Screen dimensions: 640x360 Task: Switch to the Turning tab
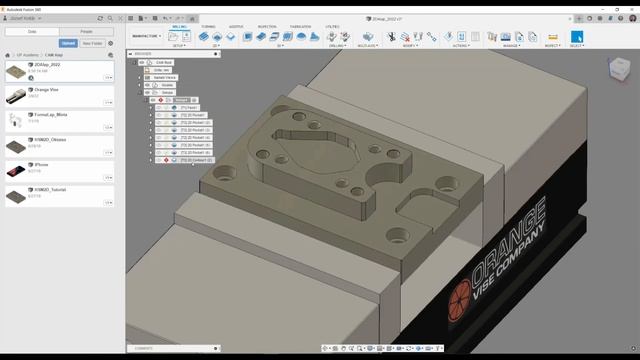(208, 27)
